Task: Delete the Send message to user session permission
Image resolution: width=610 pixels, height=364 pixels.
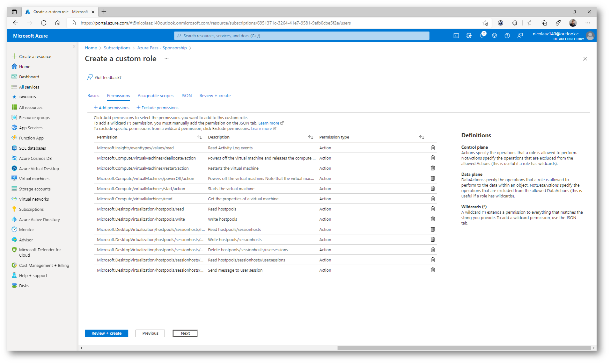Action: tap(433, 270)
